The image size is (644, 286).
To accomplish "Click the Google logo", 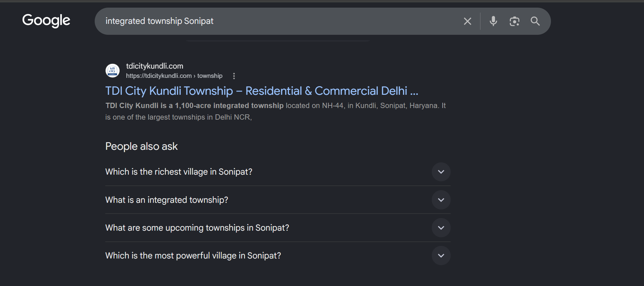I will pos(46,21).
